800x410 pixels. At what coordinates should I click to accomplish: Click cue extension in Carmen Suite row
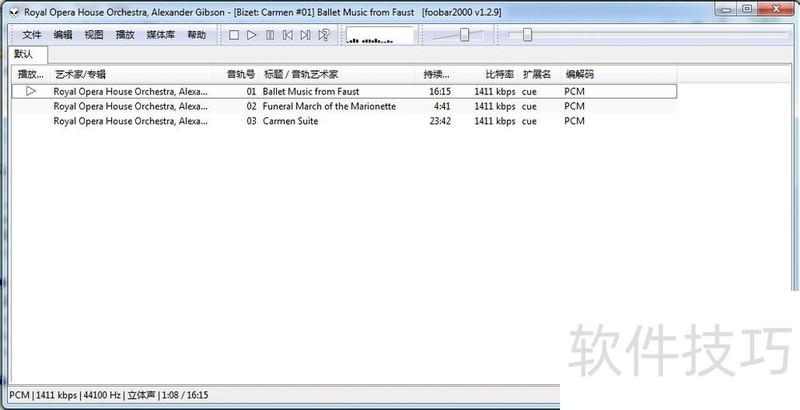529,121
